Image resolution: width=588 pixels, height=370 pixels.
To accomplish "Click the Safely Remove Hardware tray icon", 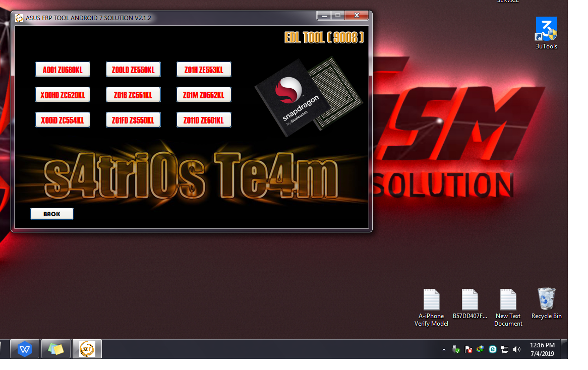I will pos(456,349).
